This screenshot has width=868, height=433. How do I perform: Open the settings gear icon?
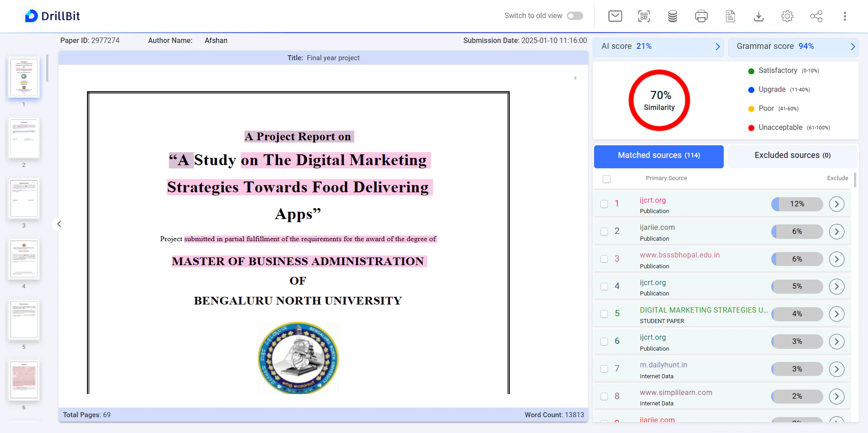click(787, 16)
